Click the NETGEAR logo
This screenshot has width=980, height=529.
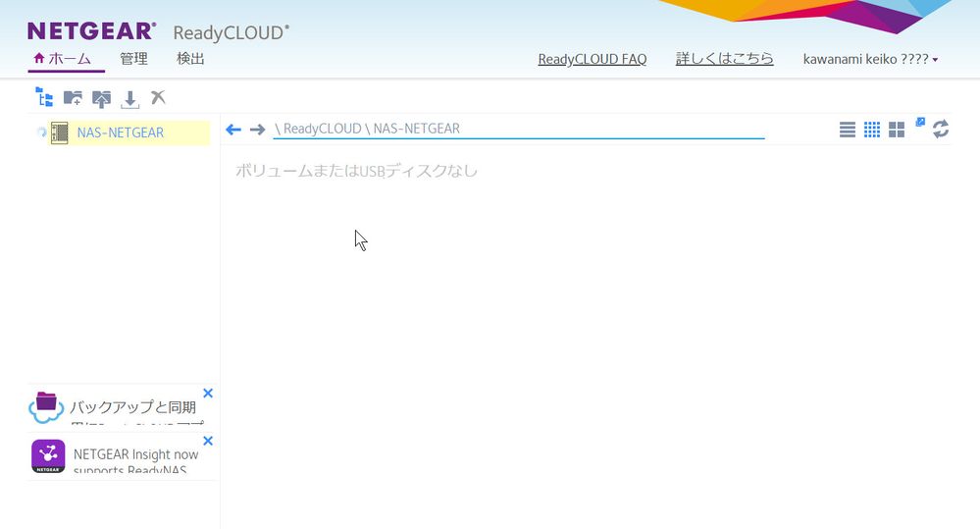point(92,30)
